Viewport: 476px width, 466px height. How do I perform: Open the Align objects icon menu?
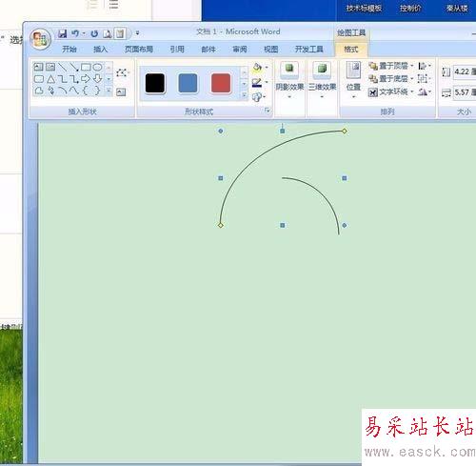point(422,66)
